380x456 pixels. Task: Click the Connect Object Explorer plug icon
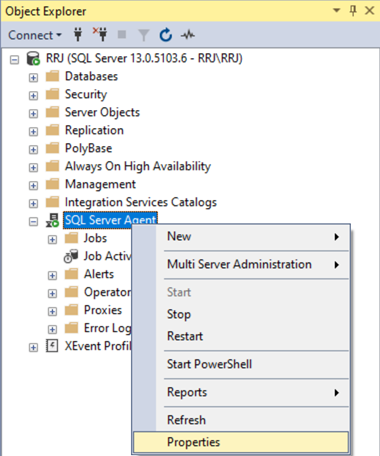click(78, 35)
